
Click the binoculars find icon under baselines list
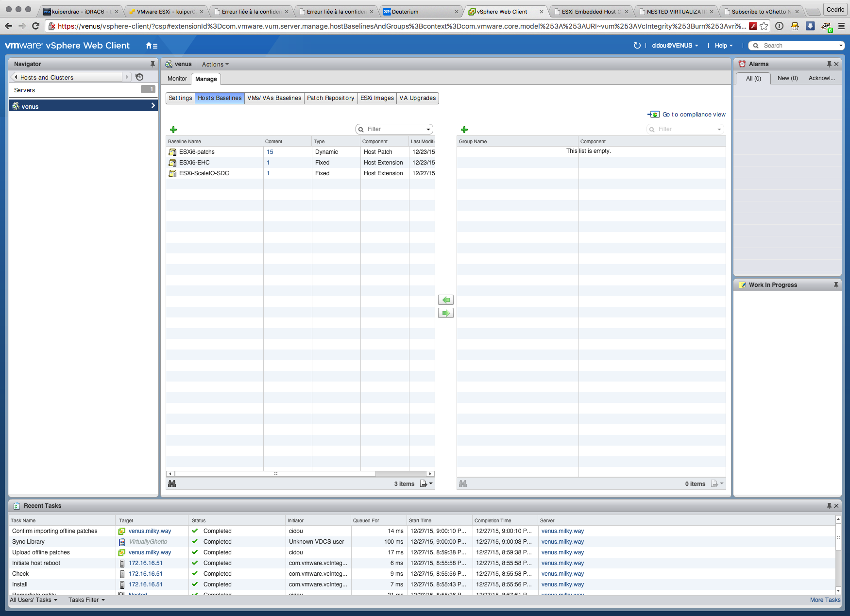[172, 483]
